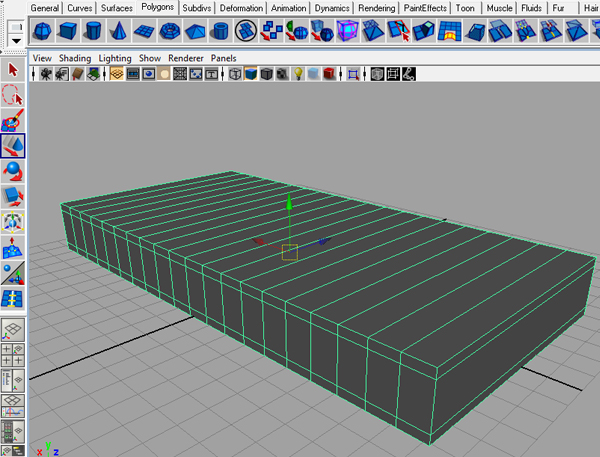Open the Deformation shelf tab
This screenshot has height=457, width=600.
click(x=241, y=7)
